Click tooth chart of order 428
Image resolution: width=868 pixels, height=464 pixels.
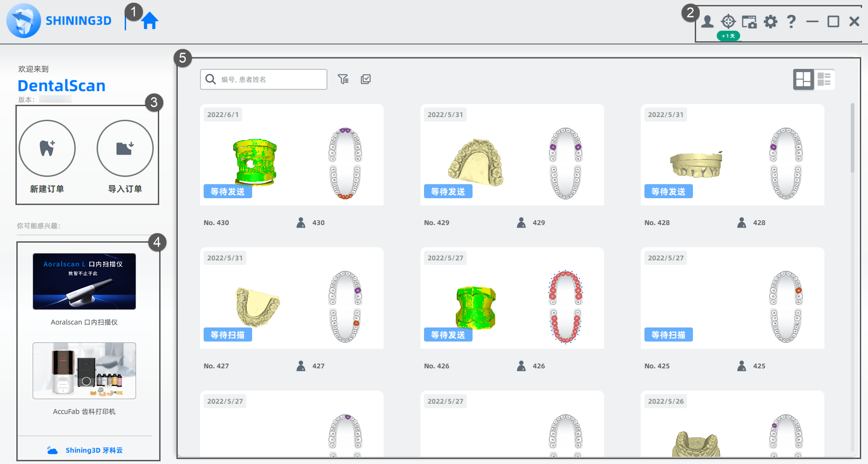tap(786, 163)
